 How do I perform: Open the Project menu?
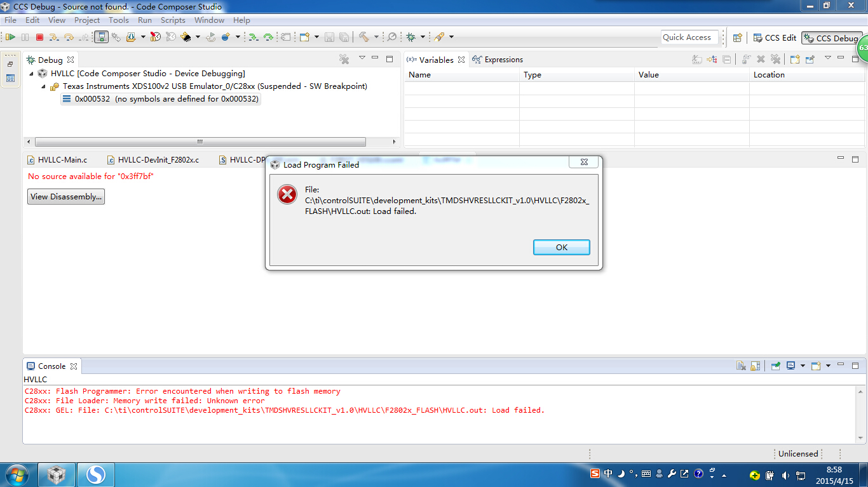[x=87, y=20]
